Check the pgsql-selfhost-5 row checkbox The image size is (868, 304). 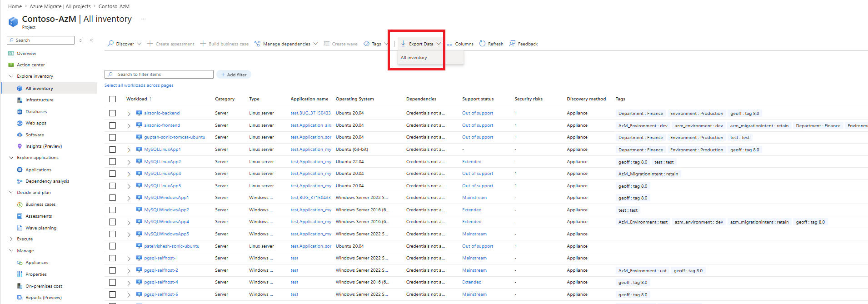pos(113,294)
